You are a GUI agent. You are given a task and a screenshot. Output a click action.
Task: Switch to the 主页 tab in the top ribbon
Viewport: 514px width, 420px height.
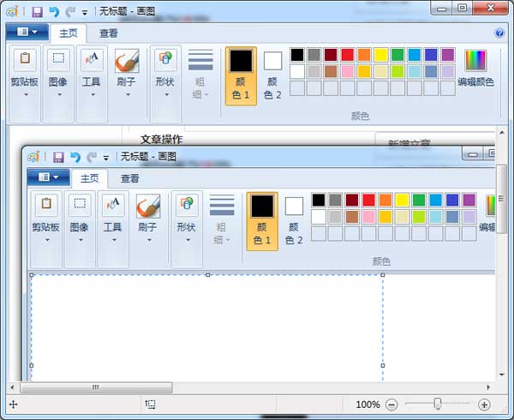coord(68,33)
